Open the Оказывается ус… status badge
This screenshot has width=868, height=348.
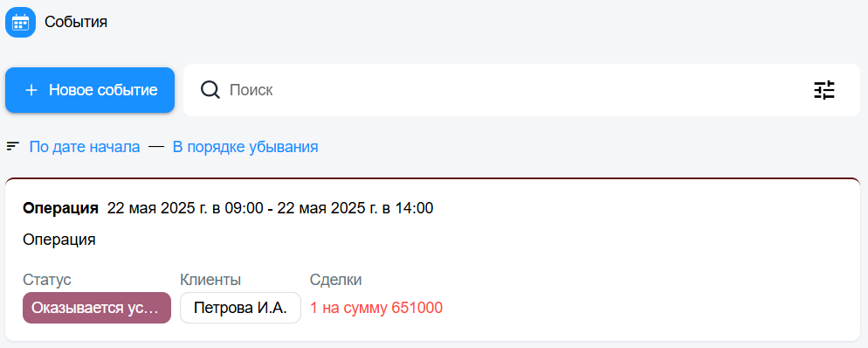[x=97, y=308]
